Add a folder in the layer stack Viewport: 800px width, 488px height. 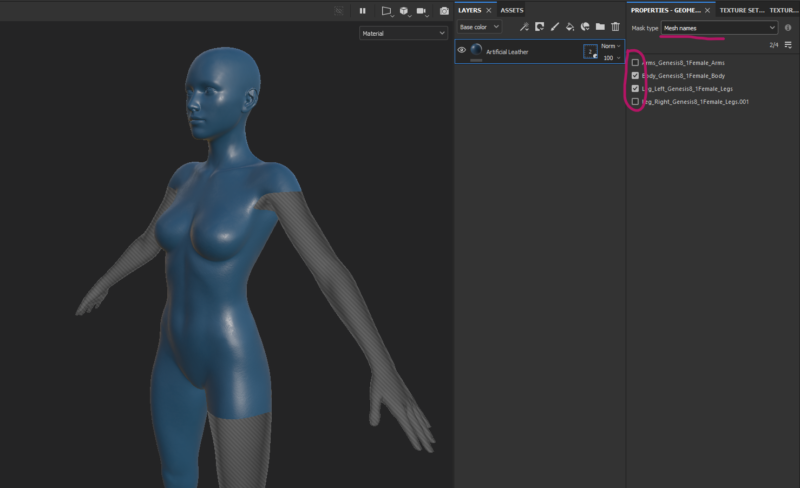[x=601, y=27]
